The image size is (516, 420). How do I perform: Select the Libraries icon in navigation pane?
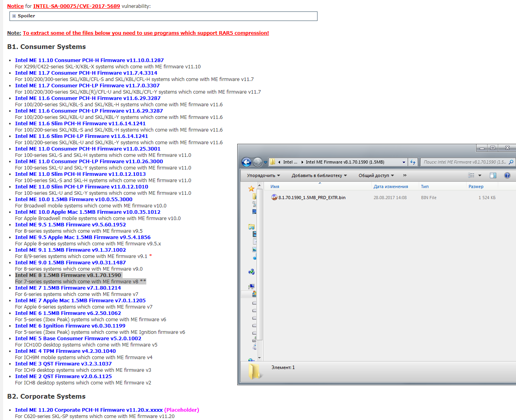251,227
